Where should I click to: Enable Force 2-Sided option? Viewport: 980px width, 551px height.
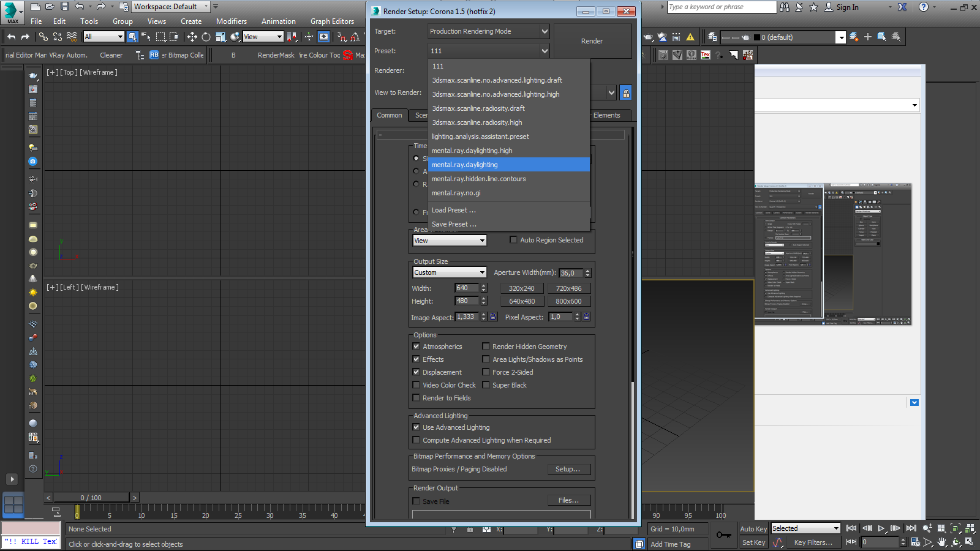486,372
